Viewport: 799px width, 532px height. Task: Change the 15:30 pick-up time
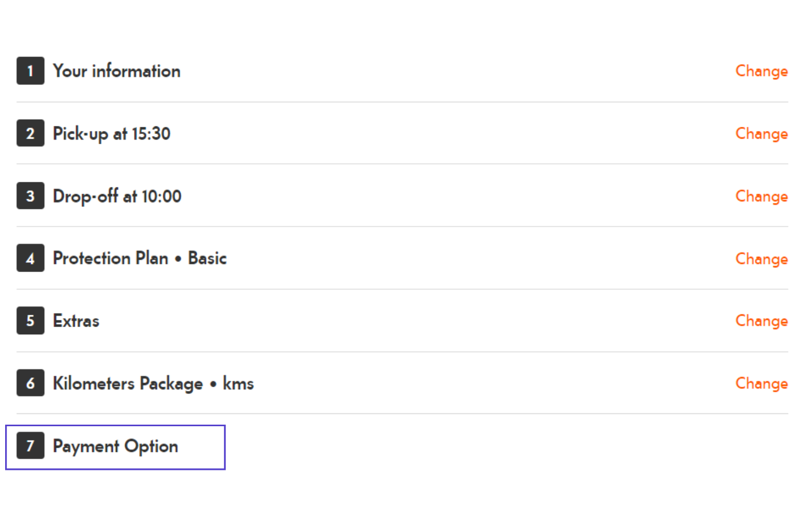(761, 134)
